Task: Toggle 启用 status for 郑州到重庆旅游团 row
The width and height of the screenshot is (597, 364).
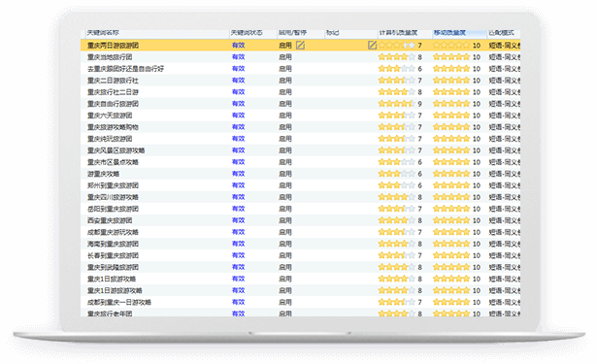Action: point(285,185)
